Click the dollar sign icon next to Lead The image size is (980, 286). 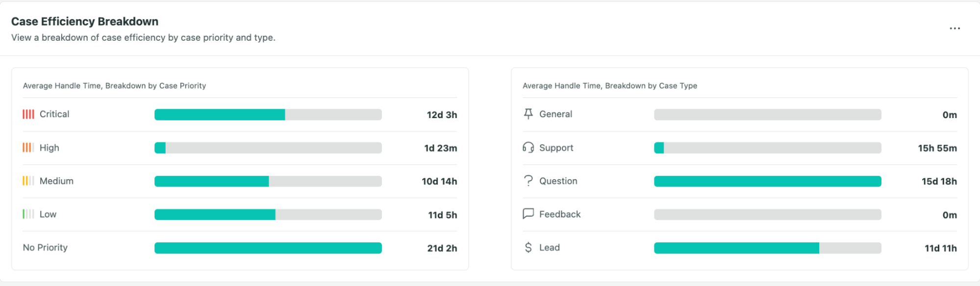[528, 247]
